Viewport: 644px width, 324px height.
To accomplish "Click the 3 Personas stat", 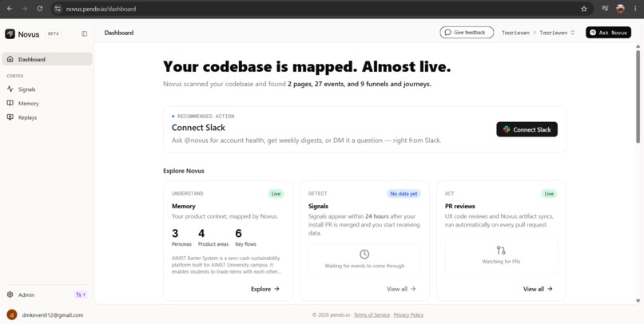I will [181, 238].
